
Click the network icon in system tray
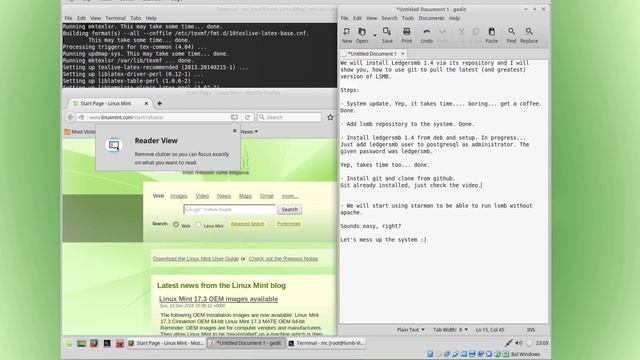(508, 343)
